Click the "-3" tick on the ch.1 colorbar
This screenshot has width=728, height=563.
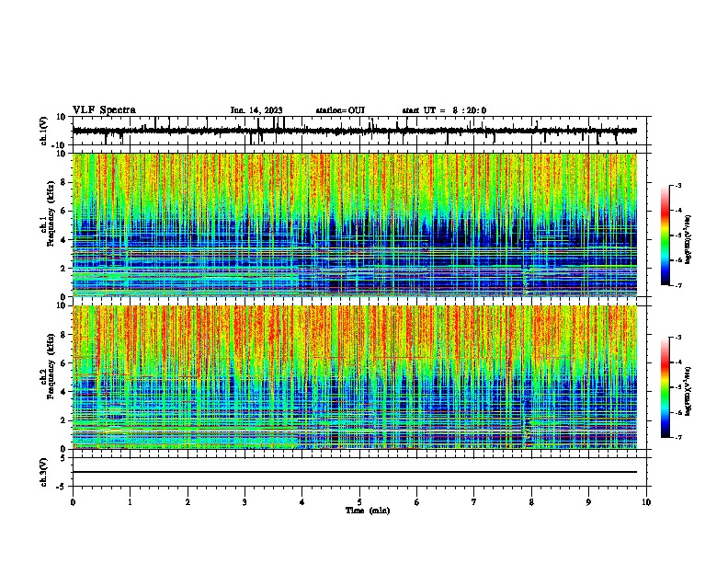(677, 185)
